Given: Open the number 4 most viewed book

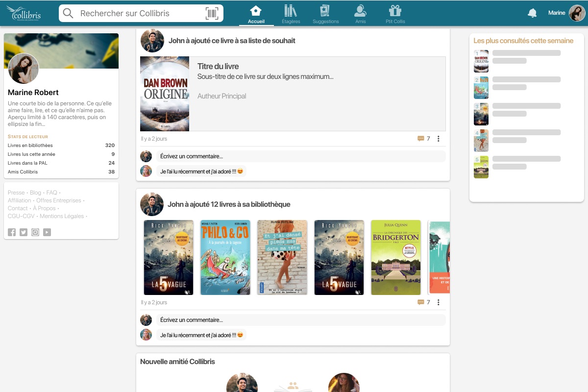Looking at the screenshot, I should coord(481,141).
